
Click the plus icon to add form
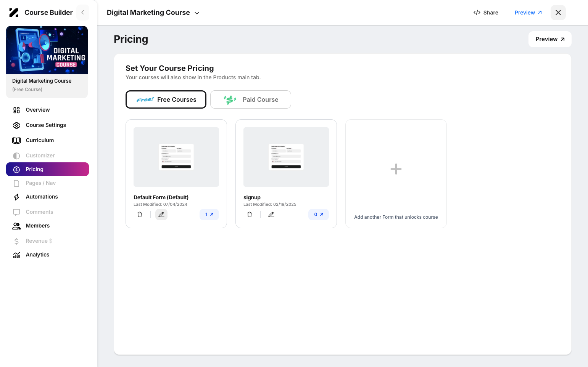[x=396, y=169]
